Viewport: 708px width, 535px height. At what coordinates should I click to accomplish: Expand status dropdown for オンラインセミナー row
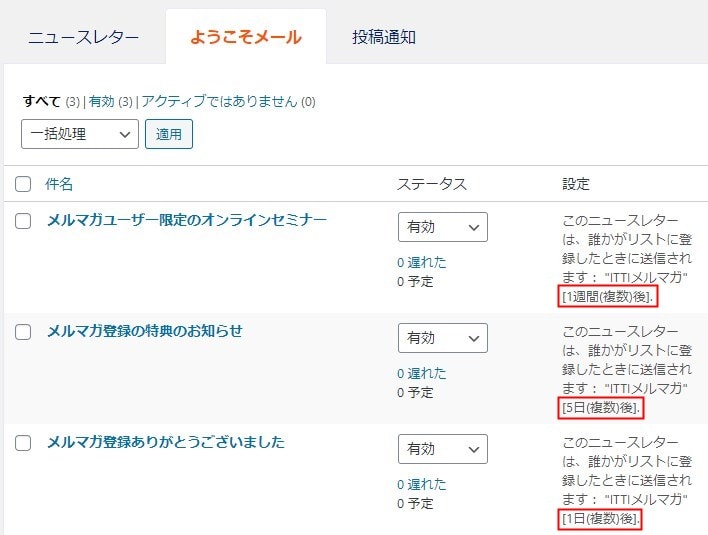tap(442, 227)
